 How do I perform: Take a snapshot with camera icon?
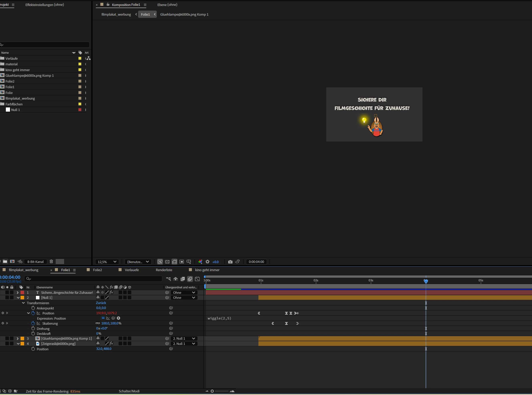230,262
